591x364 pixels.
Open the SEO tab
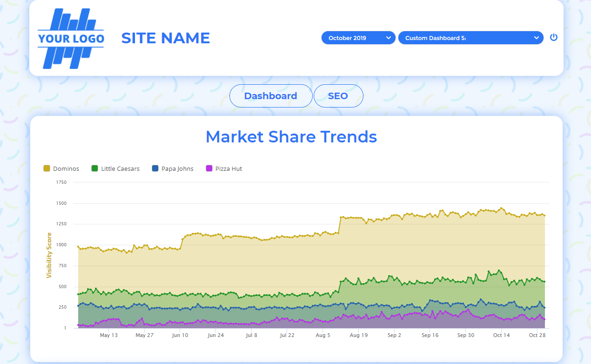click(x=338, y=96)
